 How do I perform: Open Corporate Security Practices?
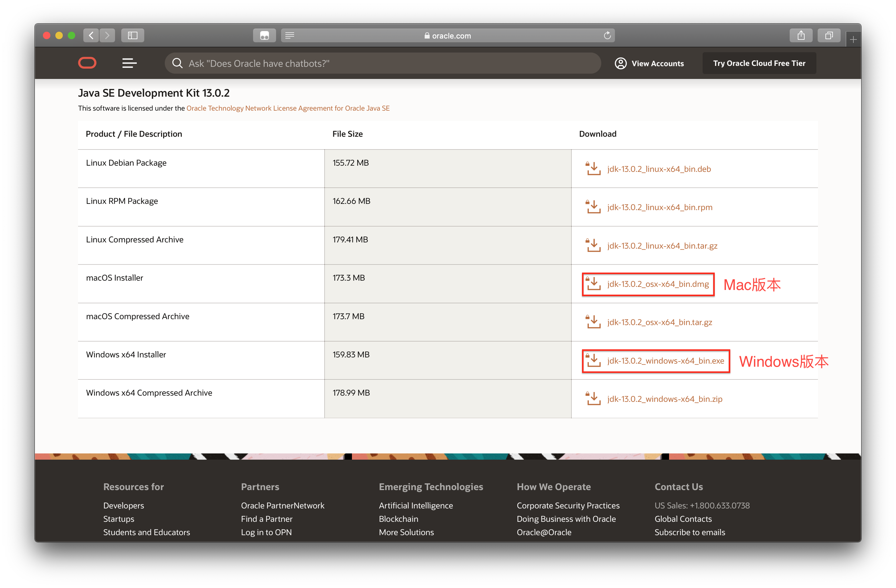tap(568, 505)
